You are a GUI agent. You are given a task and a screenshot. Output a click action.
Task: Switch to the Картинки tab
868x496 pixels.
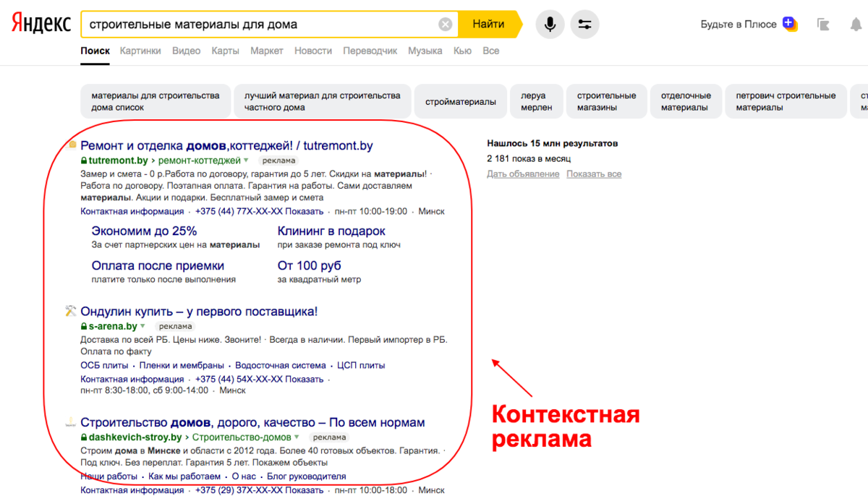tap(141, 51)
